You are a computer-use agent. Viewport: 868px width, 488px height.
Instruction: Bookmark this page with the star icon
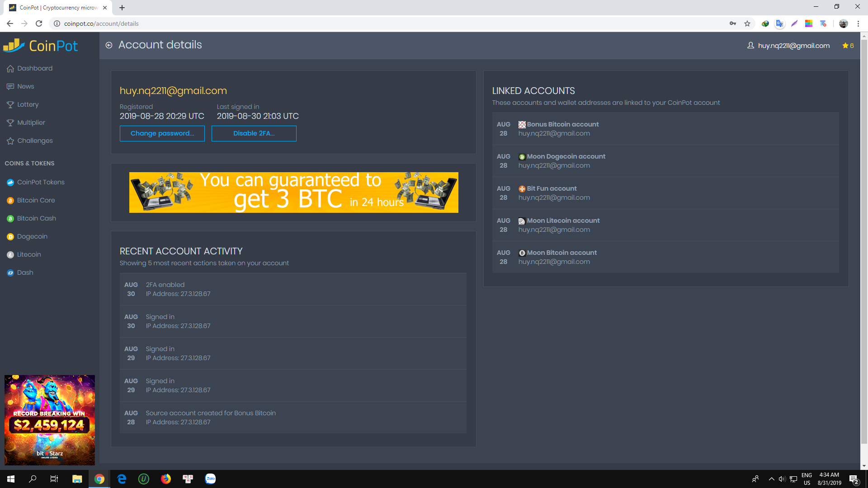(747, 23)
